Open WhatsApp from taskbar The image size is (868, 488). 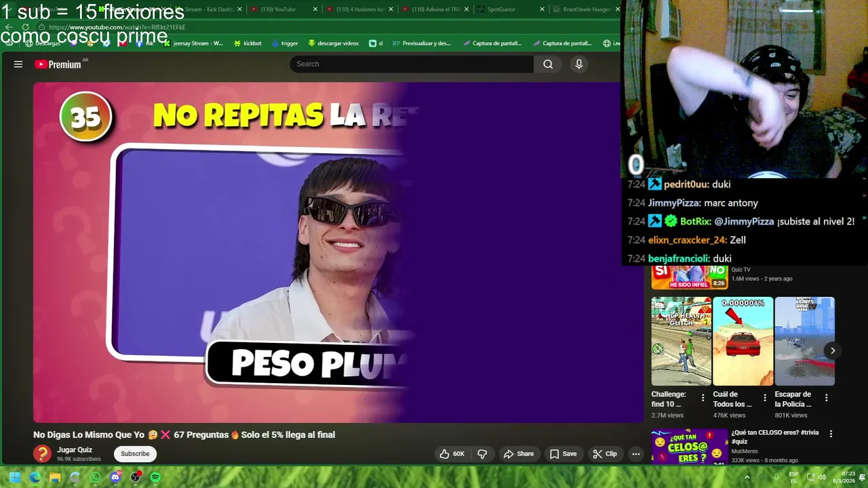(x=95, y=477)
